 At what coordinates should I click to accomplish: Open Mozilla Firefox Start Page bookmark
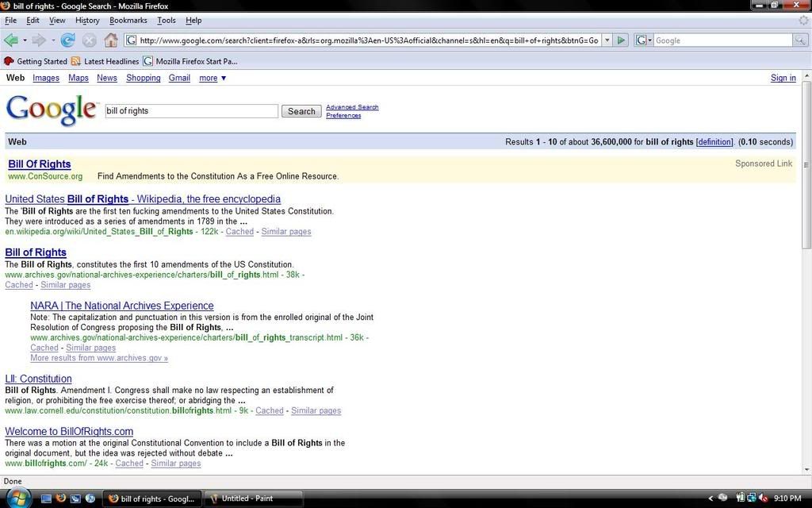coord(190,61)
